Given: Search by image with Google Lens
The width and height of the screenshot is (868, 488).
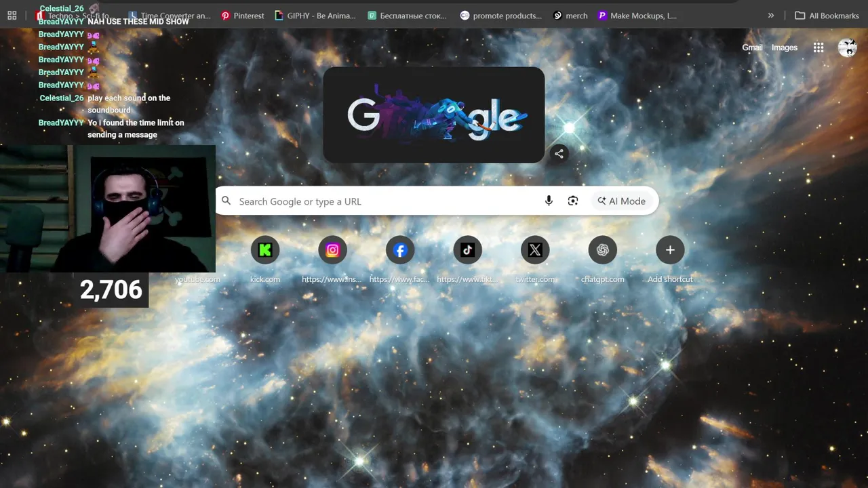Looking at the screenshot, I should (573, 201).
